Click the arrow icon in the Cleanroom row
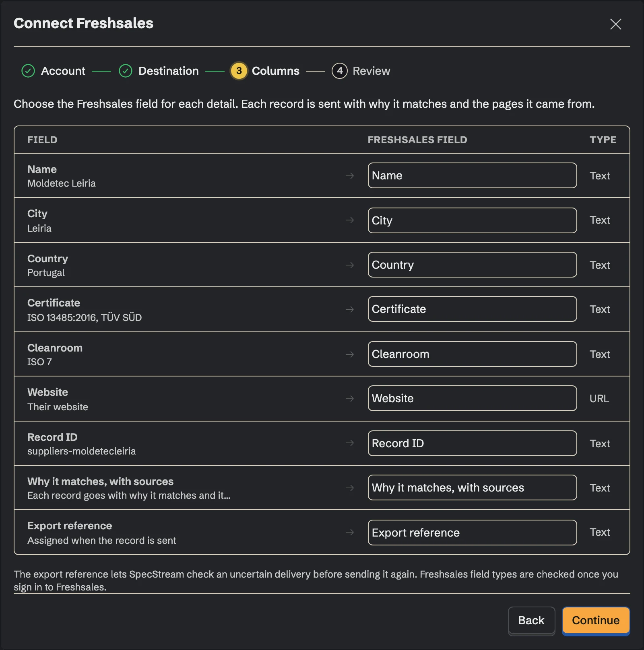 pyautogui.click(x=350, y=354)
